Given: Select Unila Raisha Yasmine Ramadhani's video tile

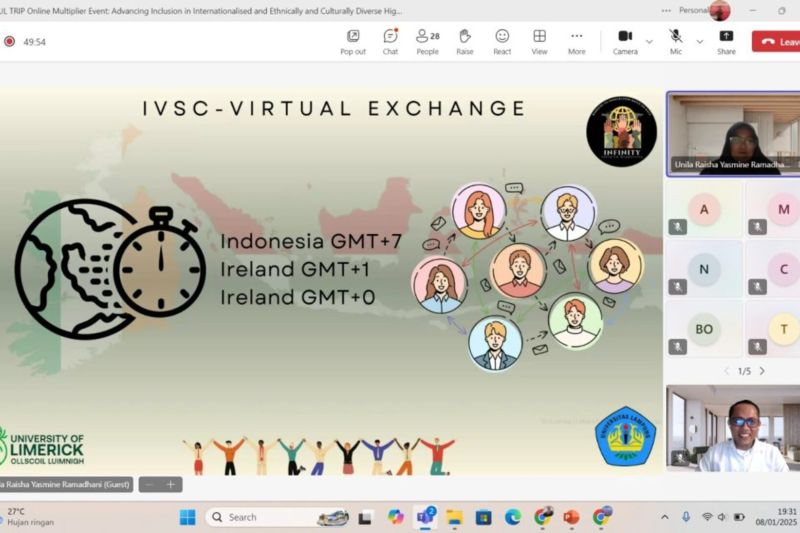Looking at the screenshot, I should pyautogui.click(x=732, y=133).
